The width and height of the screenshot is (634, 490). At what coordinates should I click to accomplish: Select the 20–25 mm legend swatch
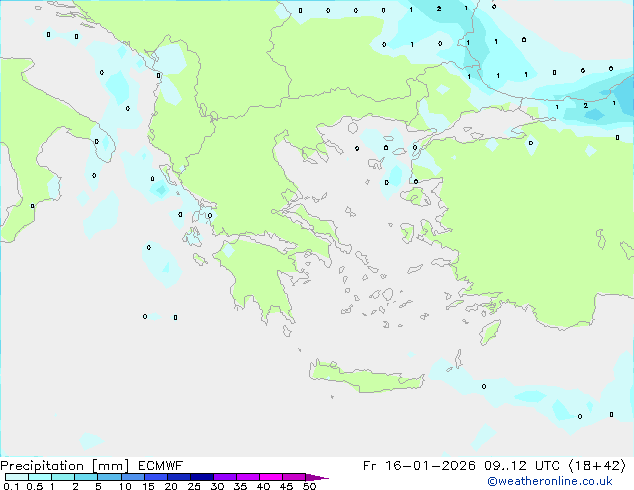click(179, 477)
